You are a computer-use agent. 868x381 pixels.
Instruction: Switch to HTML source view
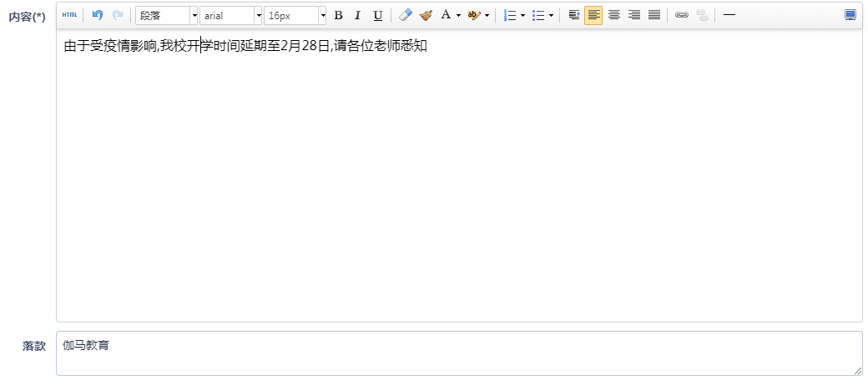click(x=70, y=15)
